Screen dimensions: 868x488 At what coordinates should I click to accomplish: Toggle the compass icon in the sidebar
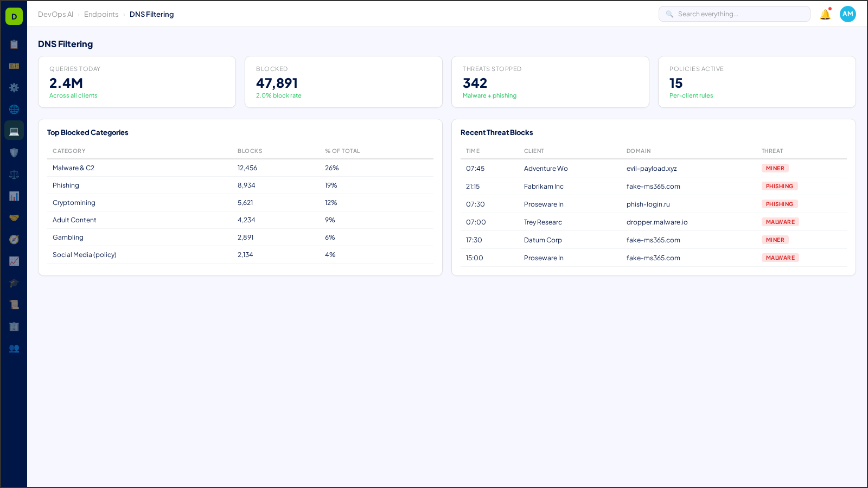(x=14, y=239)
